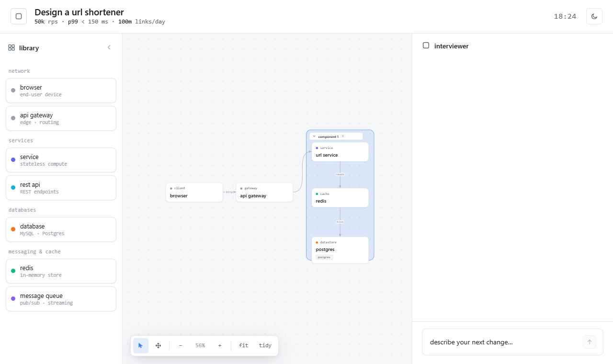Screen dimensions: 613x364
Task: Select the postgres datastore node on canvas
Action: pyautogui.click(x=340, y=250)
